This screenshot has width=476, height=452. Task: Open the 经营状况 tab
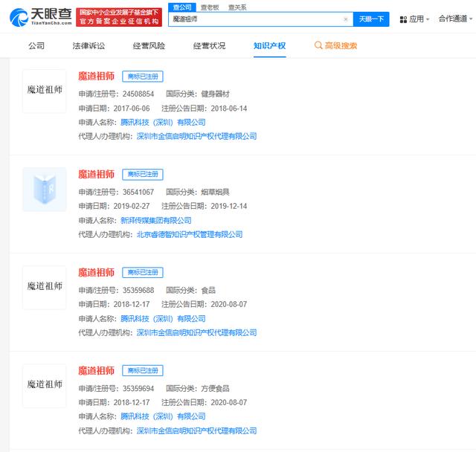209,46
